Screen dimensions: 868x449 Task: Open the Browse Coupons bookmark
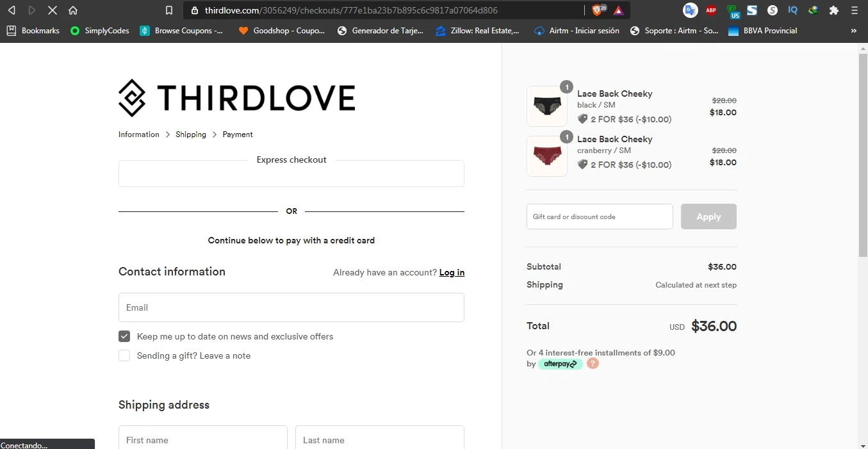182,30
